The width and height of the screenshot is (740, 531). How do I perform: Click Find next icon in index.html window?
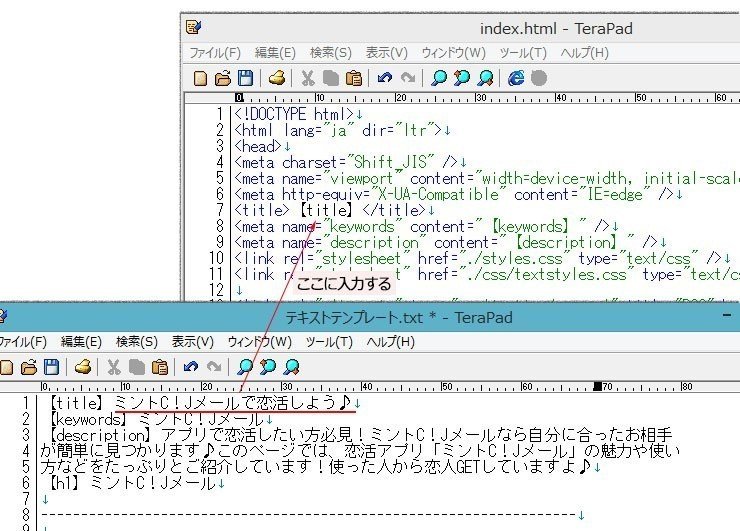(485, 78)
